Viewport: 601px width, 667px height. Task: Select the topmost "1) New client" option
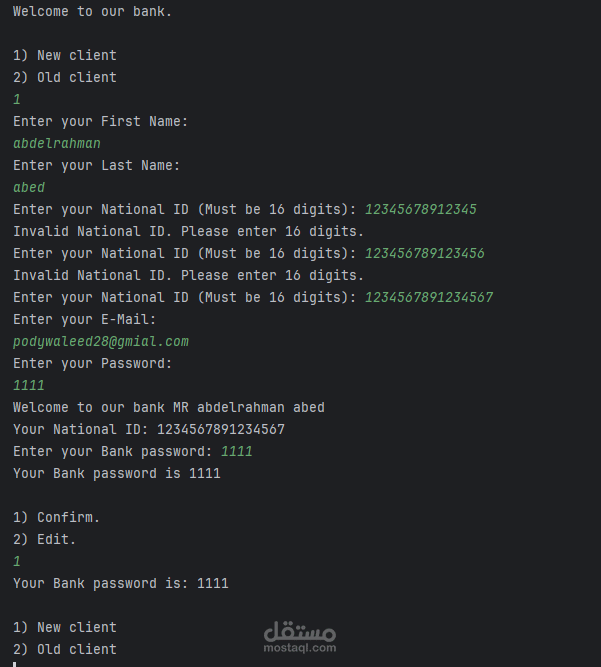click(x=65, y=55)
